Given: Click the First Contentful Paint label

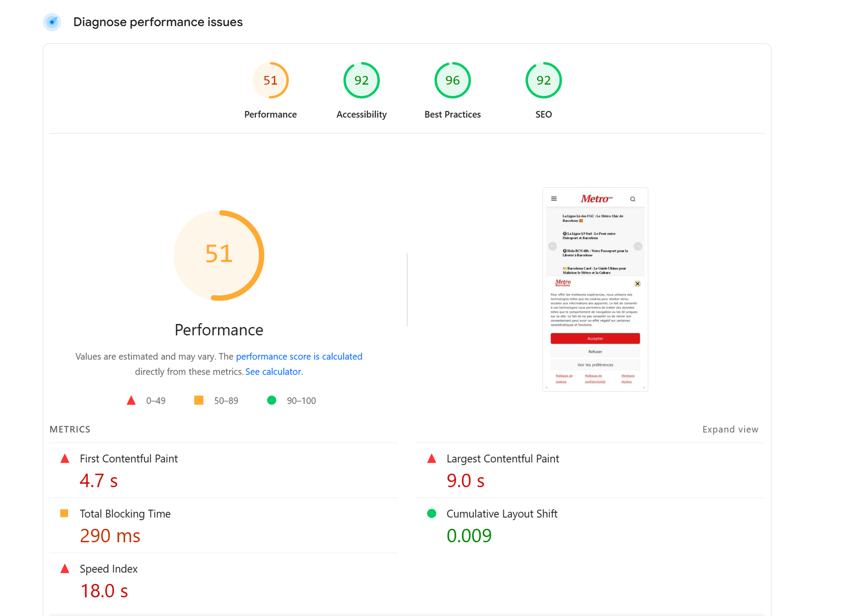Looking at the screenshot, I should coord(129,459).
